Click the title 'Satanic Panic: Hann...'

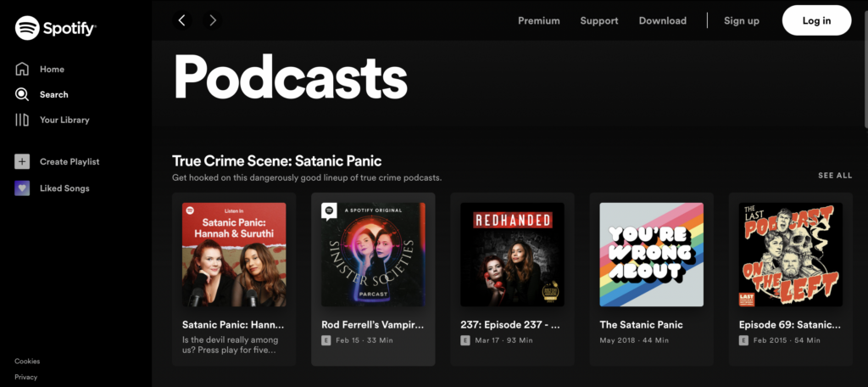[x=233, y=325]
